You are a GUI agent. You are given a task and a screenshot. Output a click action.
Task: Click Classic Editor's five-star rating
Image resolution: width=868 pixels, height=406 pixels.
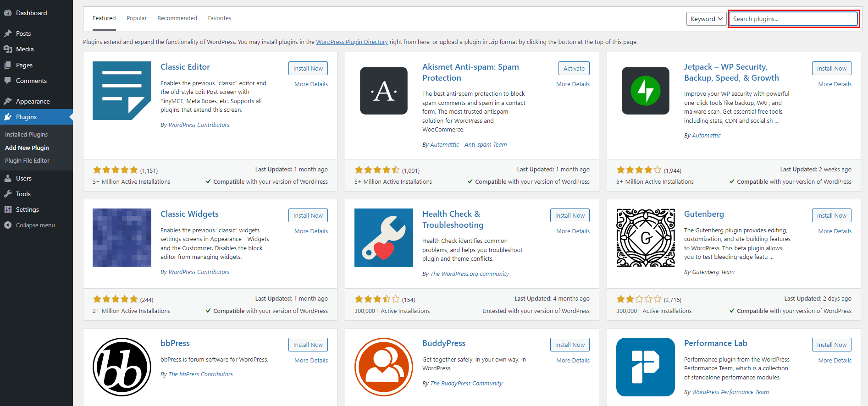116,170
